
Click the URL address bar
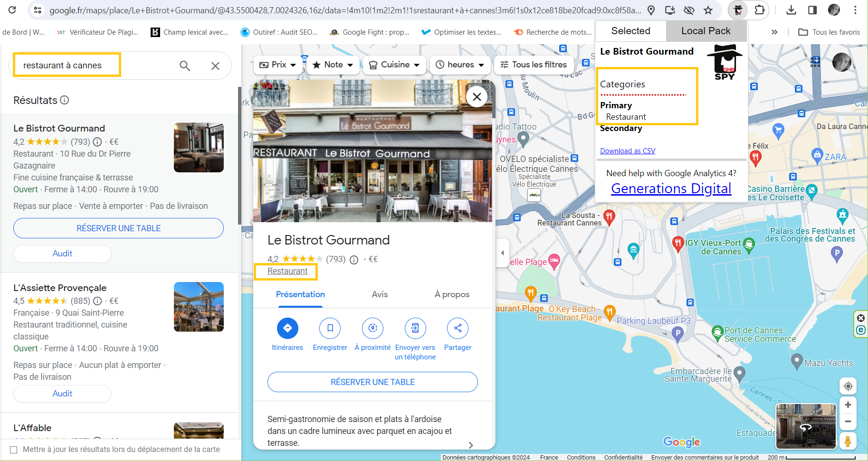[x=345, y=10]
